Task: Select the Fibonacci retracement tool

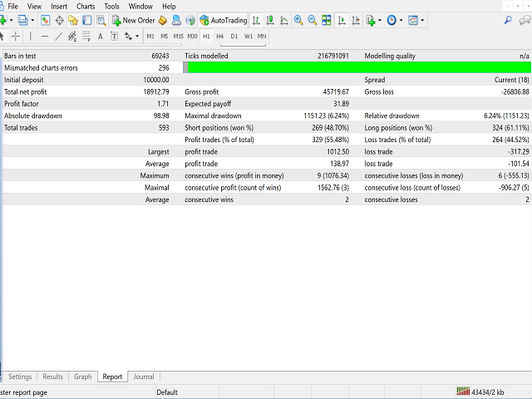Action: (86, 36)
